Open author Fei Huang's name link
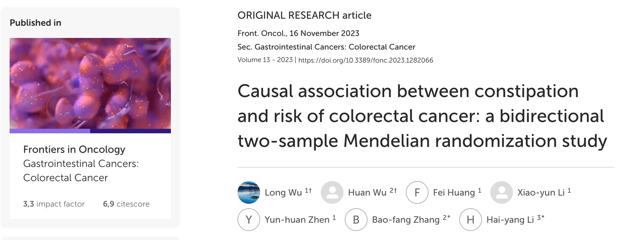644x240 pixels. tap(454, 193)
